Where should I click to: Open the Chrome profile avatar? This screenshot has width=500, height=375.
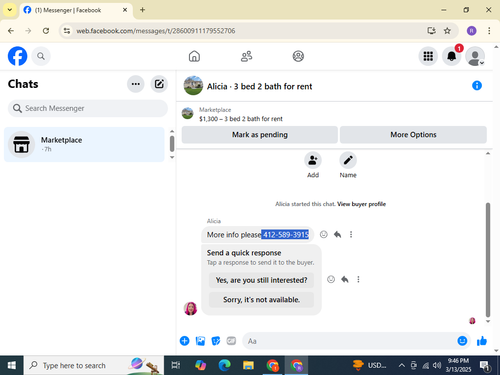point(471,31)
